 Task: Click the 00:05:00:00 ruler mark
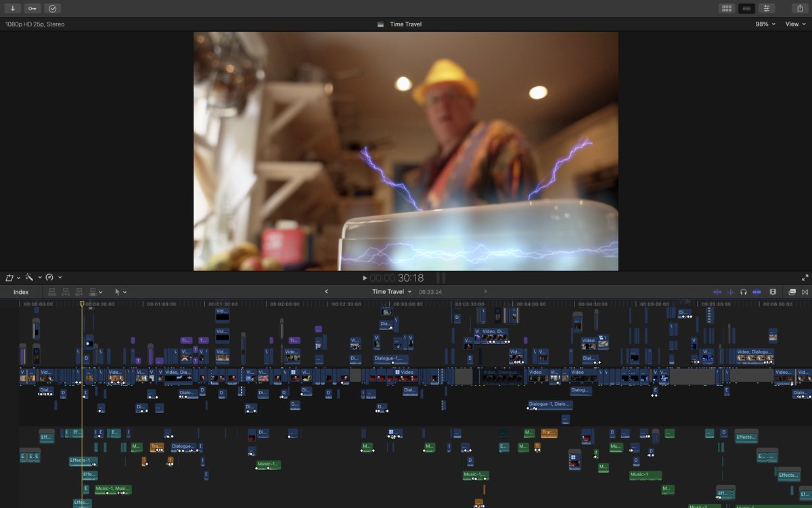point(654,304)
